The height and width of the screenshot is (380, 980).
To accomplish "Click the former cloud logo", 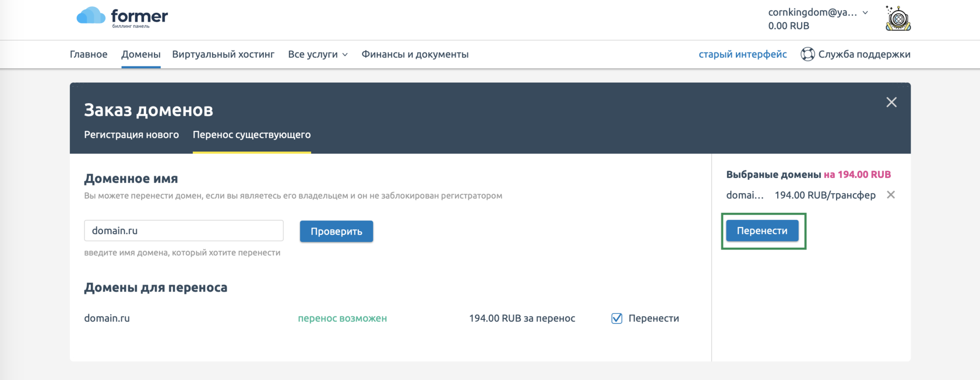I will click(122, 17).
